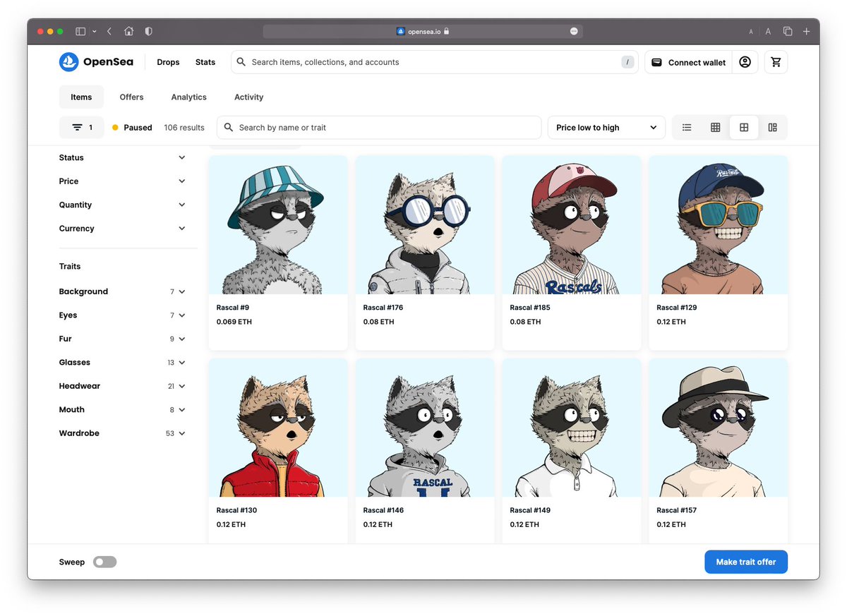Viewport: 847px width, 616px height.
Task: Open the Price low to high dropdown
Action: click(606, 128)
